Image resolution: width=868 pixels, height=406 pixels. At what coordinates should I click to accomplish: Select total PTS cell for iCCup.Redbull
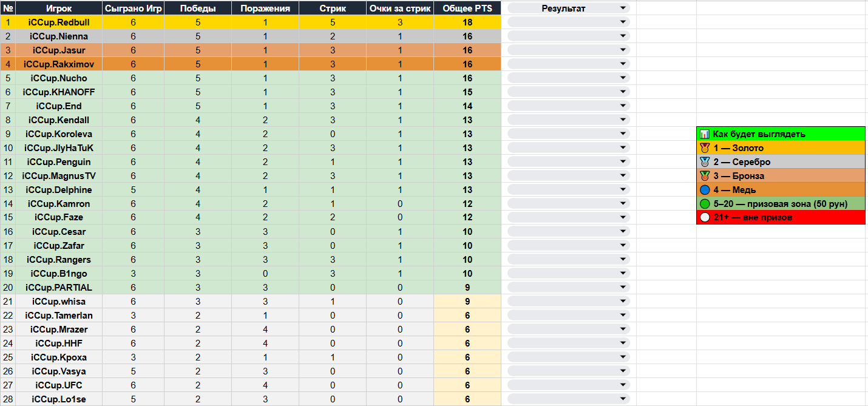pos(467,22)
